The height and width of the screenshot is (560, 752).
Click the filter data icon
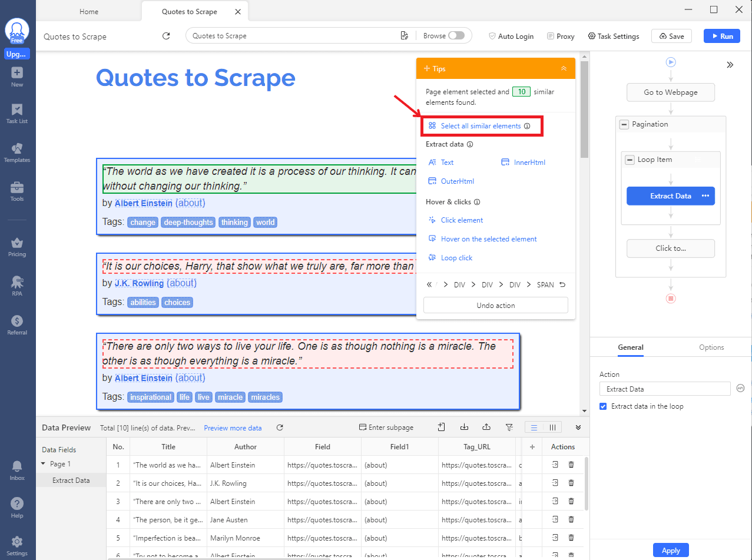[509, 428]
